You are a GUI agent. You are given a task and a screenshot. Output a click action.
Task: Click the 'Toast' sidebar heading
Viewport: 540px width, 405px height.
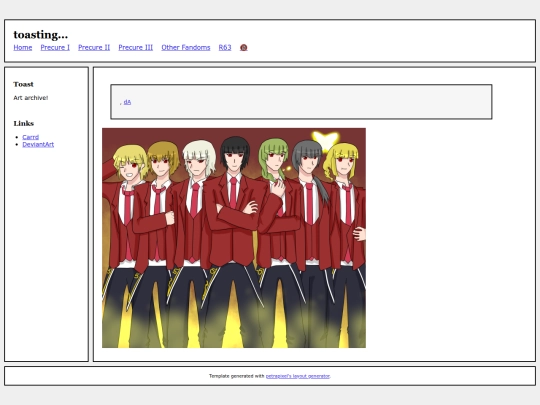point(23,84)
